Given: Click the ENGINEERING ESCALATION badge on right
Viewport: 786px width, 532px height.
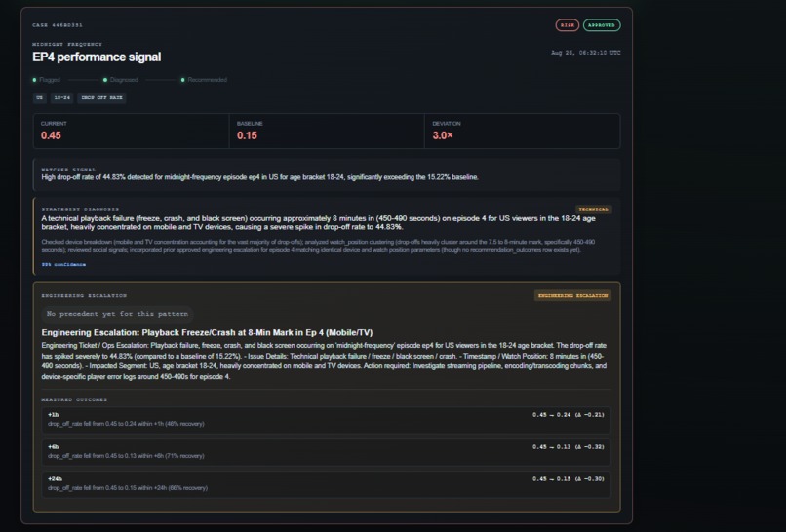Looking at the screenshot, I should (572, 295).
